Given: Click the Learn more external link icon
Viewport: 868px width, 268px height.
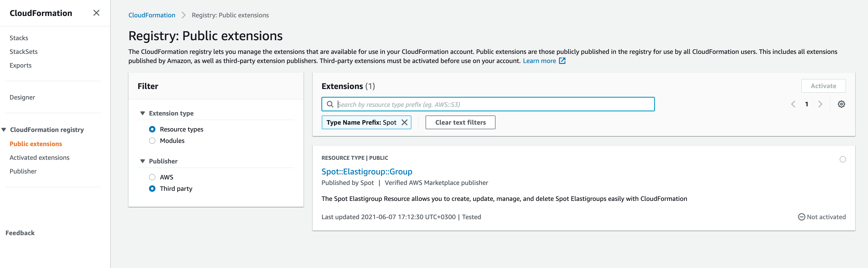Looking at the screenshot, I should click(562, 61).
